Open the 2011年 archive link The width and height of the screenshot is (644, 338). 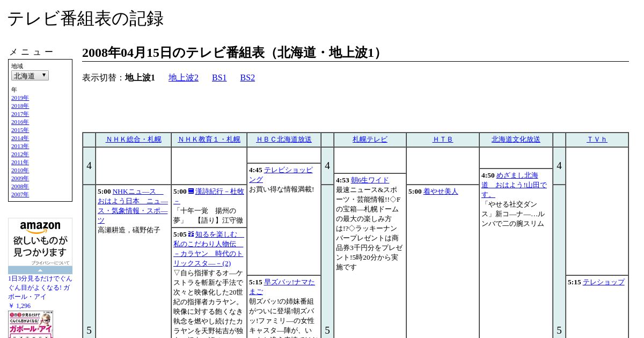coord(20,162)
